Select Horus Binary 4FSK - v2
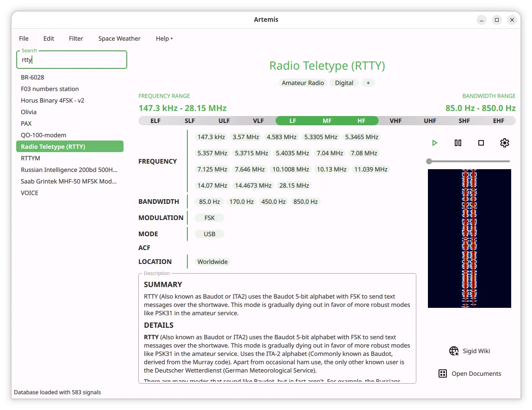Screen dimensions: 532x410 [x=69, y=100]
